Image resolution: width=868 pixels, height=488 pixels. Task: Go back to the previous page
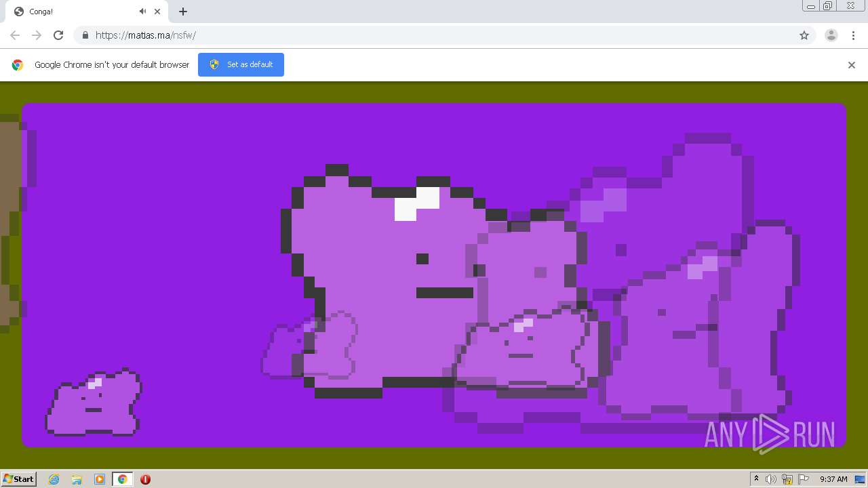click(x=15, y=35)
